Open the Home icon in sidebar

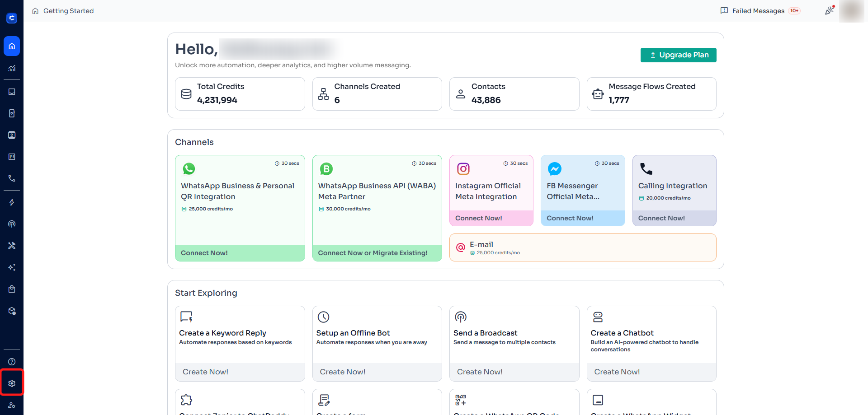click(x=12, y=46)
